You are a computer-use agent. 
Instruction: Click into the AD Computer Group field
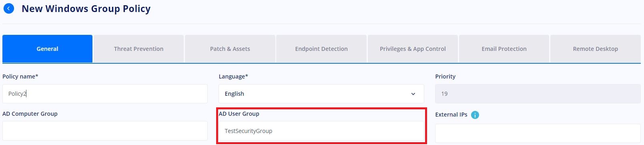click(x=105, y=131)
